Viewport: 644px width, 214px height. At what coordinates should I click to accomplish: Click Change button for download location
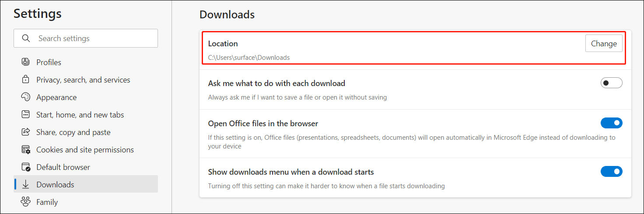point(604,44)
